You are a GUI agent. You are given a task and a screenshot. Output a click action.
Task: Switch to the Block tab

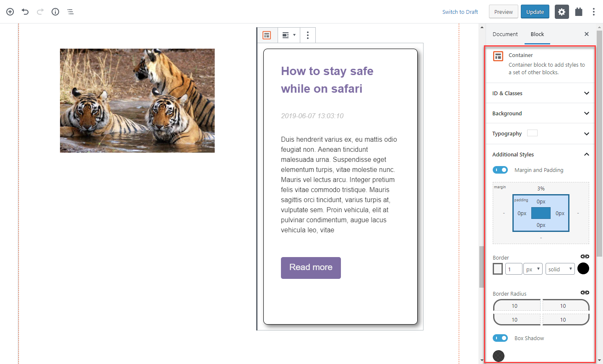point(537,34)
